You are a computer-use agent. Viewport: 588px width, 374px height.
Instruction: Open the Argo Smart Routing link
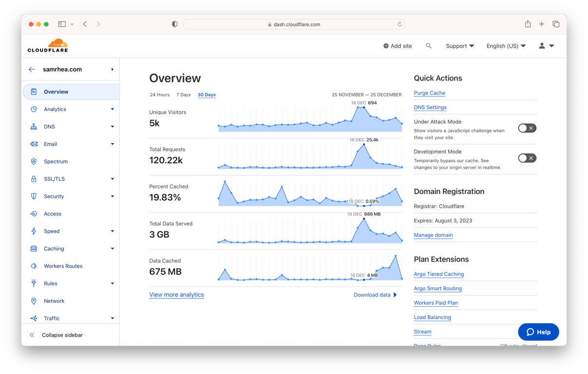pyautogui.click(x=437, y=288)
